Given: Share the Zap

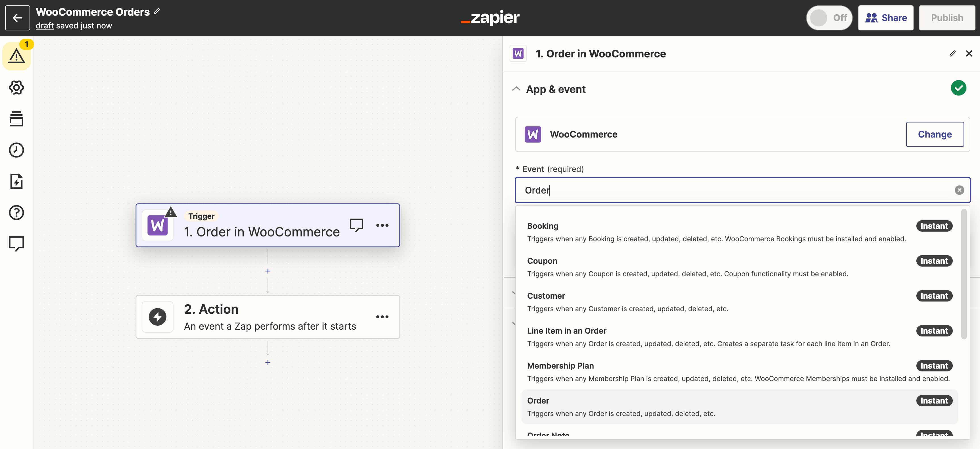Looking at the screenshot, I should 886,18.
